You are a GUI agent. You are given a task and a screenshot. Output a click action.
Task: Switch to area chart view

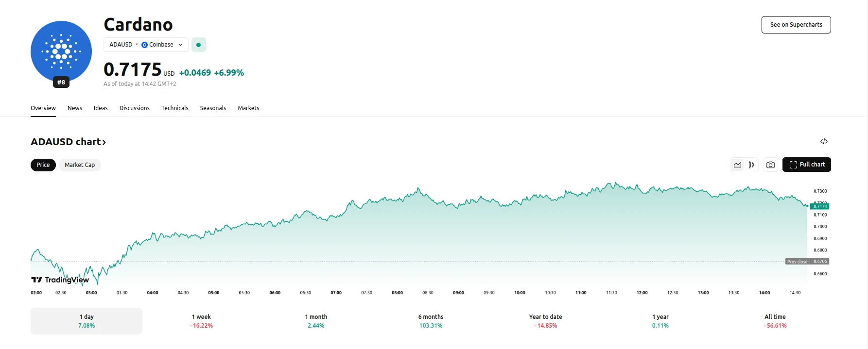[737, 165]
